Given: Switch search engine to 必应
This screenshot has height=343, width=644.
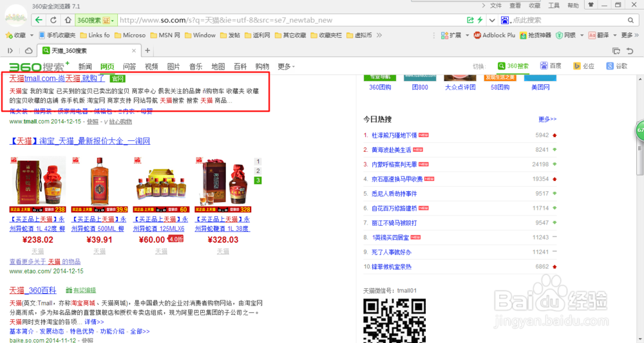Looking at the screenshot, I should (x=583, y=66).
